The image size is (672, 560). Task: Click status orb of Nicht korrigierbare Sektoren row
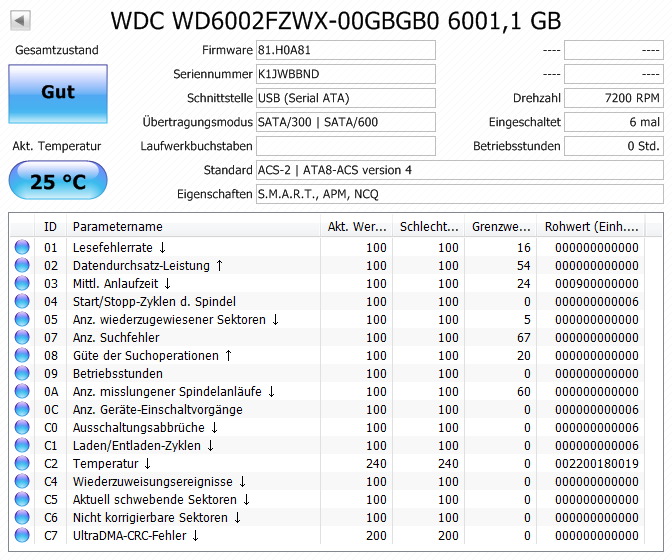tap(22, 517)
